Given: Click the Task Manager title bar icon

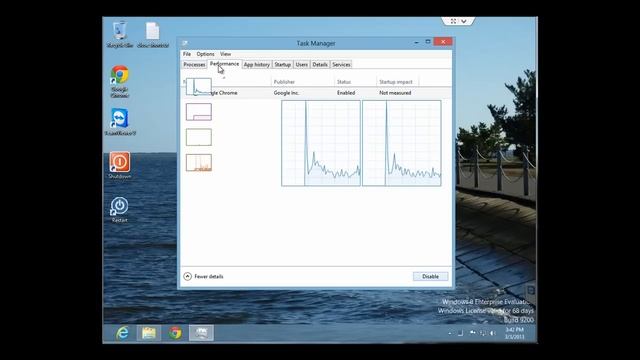Looking at the screenshot, I should click(185, 43).
